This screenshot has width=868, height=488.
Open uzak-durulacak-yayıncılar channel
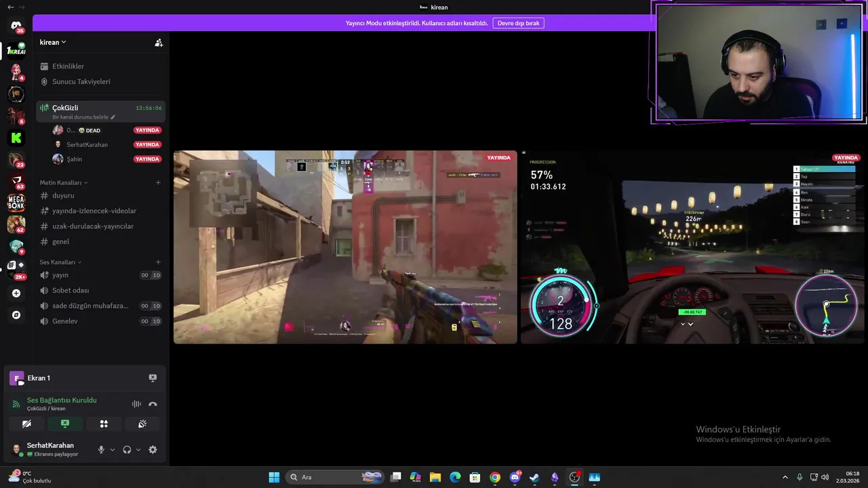point(100,226)
